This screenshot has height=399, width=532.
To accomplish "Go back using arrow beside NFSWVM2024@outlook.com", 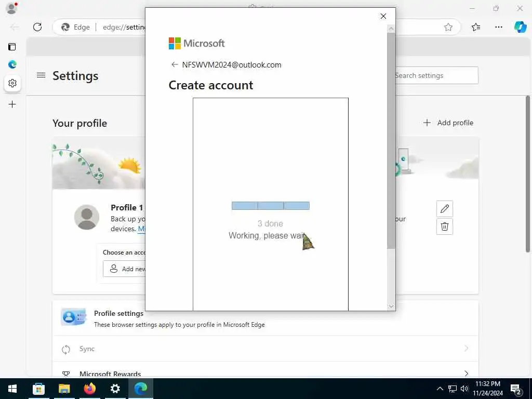I will (175, 64).
